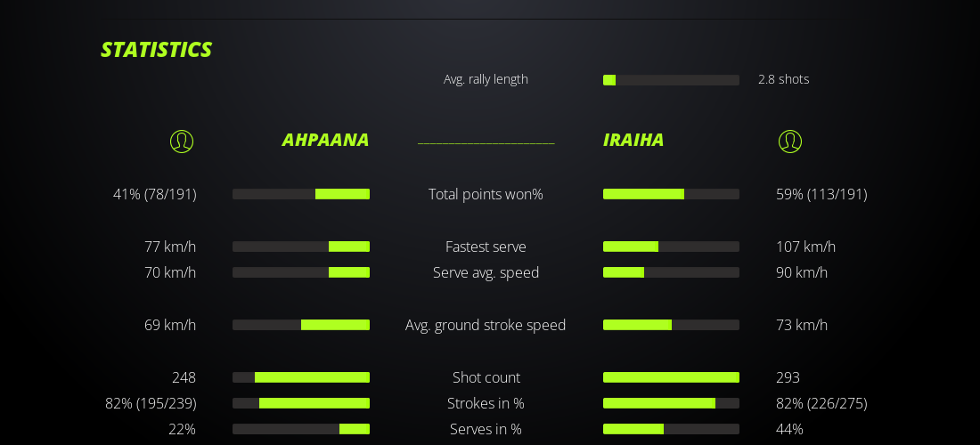Click the 82% (195/239) strokes value

pos(151,403)
